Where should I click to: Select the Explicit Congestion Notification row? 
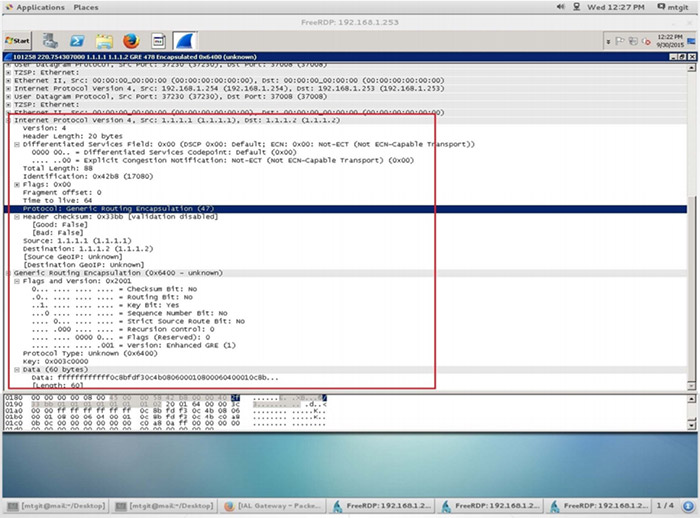pyautogui.click(x=223, y=160)
